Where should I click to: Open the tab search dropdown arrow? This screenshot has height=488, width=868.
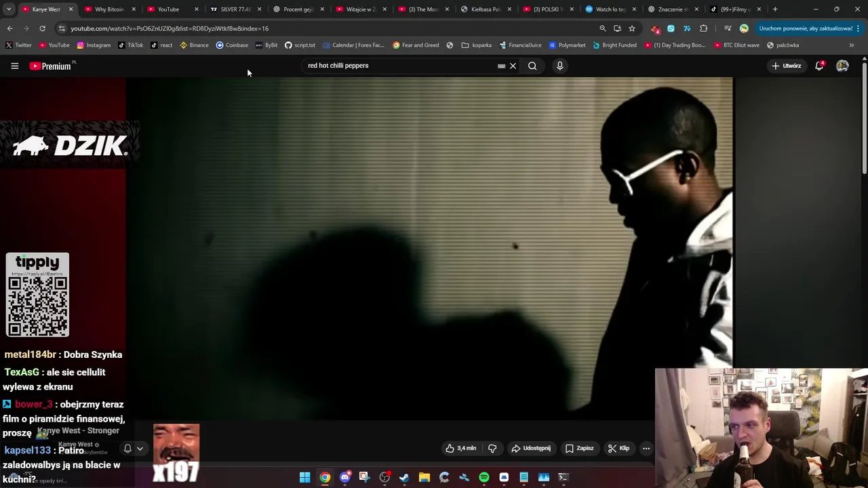(9, 9)
